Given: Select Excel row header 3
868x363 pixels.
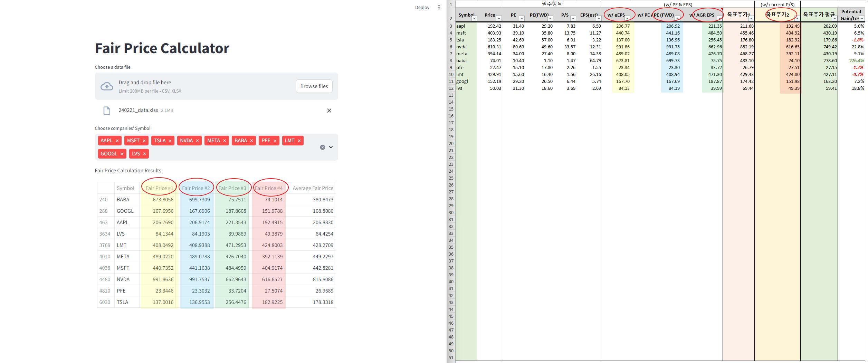Looking at the screenshot, I should [451, 26].
